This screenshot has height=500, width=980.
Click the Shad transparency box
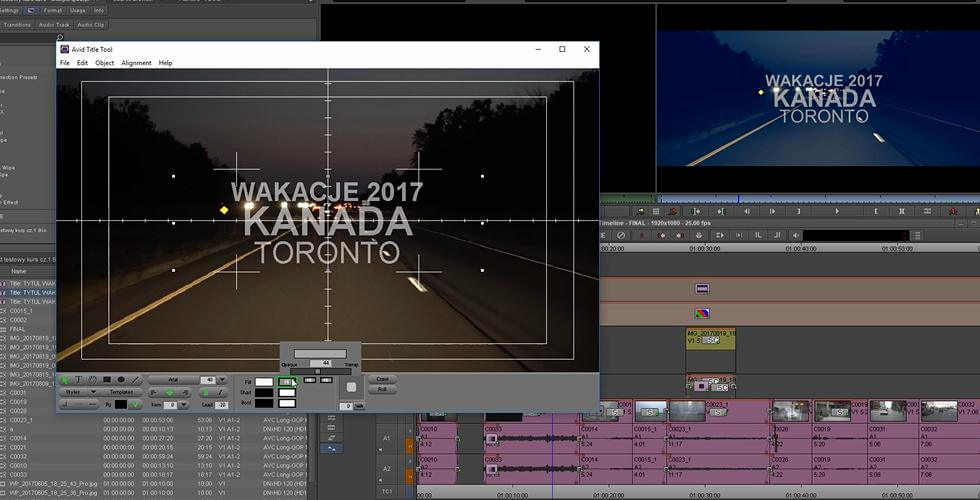[288, 392]
